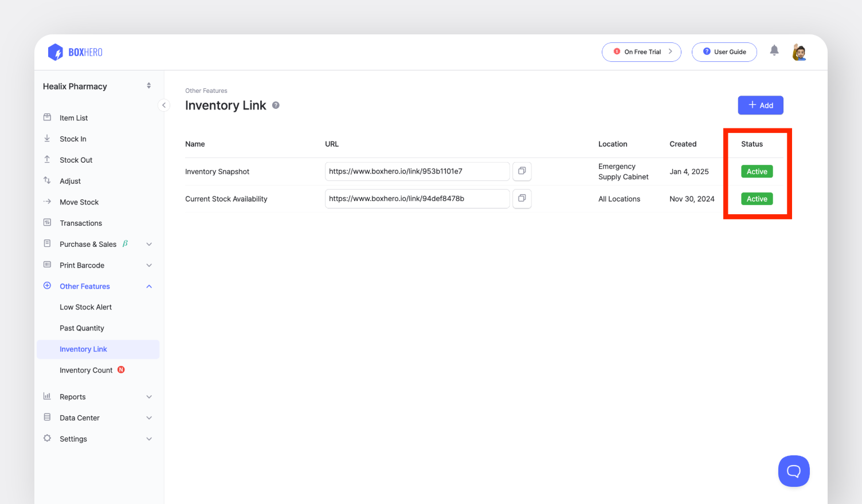862x504 pixels.
Task: Click the Inventory Snapshot URL field
Action: 417,171
